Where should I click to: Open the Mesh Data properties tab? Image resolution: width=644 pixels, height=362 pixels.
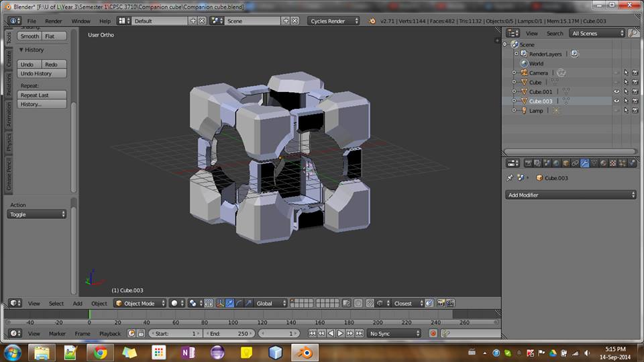point(594,163)
